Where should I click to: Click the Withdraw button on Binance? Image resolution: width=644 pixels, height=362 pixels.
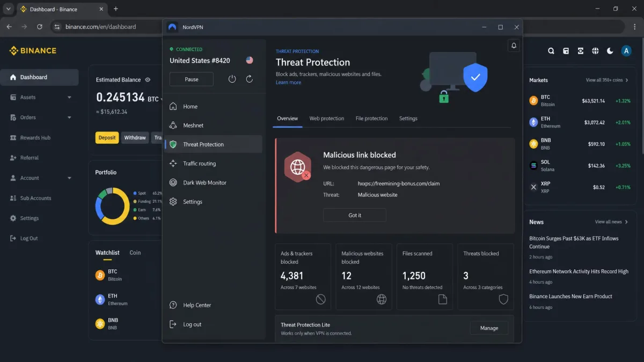point(135,138)
